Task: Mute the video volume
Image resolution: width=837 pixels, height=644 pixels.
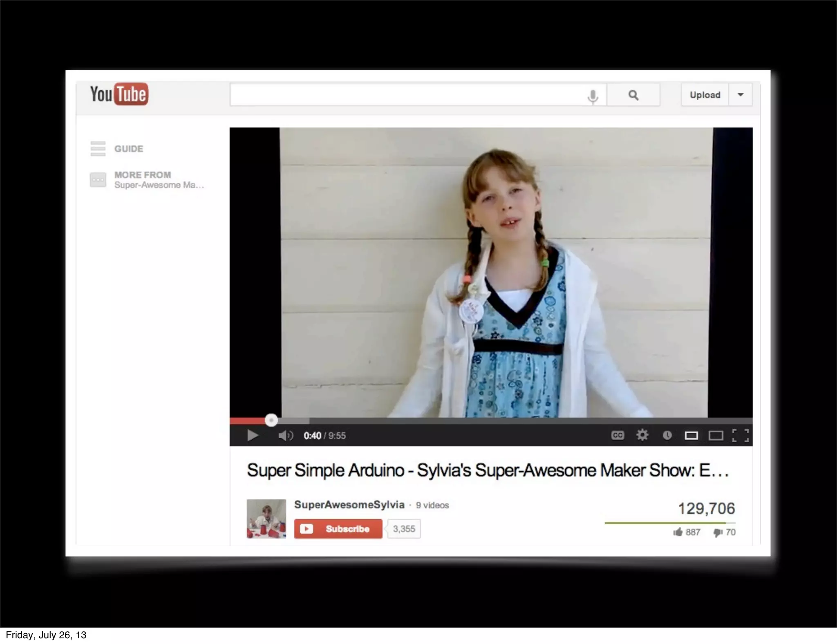Action: pos(285,436)
